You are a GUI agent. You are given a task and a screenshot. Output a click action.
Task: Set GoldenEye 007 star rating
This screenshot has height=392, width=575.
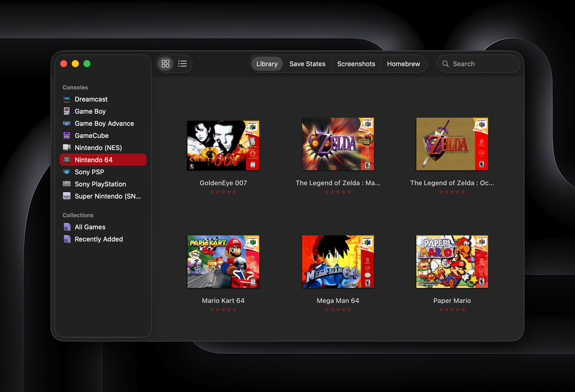click(x=223, y=192)
